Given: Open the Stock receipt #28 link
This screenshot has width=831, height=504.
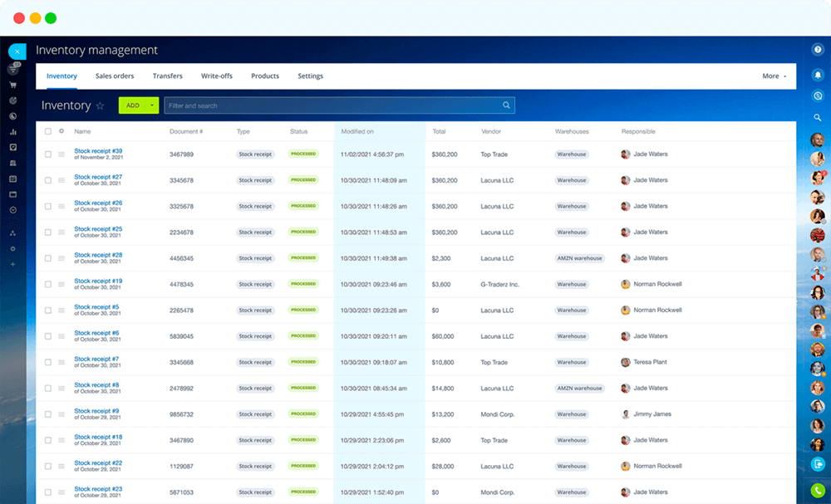Looking at the screenshot, I should [98, 255].
